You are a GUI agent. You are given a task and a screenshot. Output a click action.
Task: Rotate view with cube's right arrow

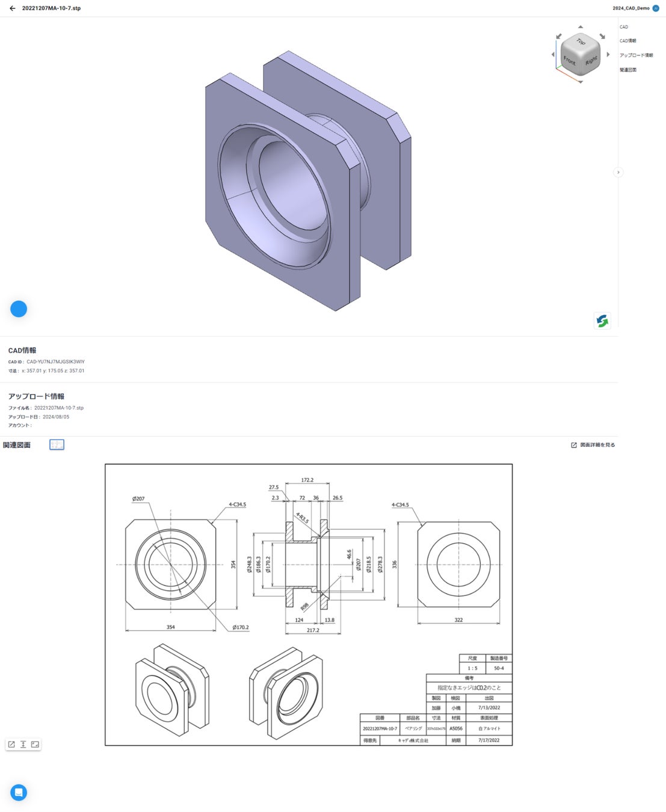tap(608, 54)
